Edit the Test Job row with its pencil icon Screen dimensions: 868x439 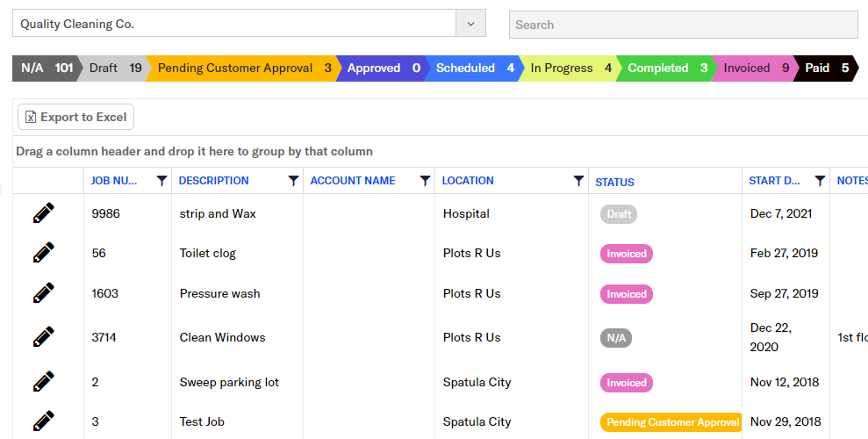coord(44,421)
